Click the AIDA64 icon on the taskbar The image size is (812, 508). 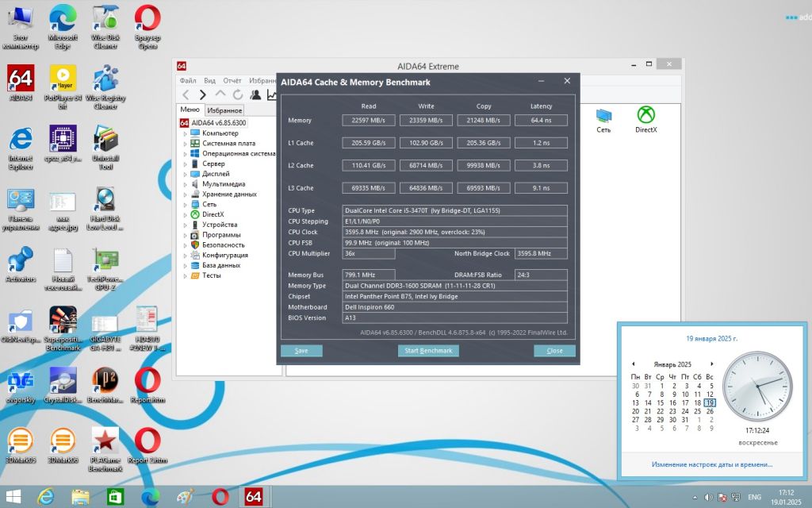253,497
